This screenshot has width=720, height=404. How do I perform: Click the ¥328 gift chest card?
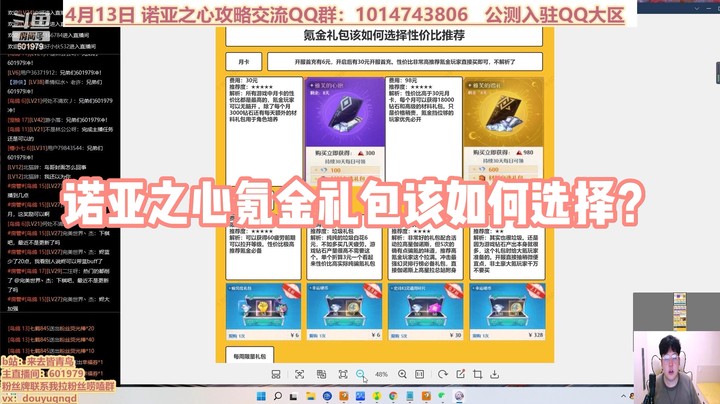coord(507,312)
